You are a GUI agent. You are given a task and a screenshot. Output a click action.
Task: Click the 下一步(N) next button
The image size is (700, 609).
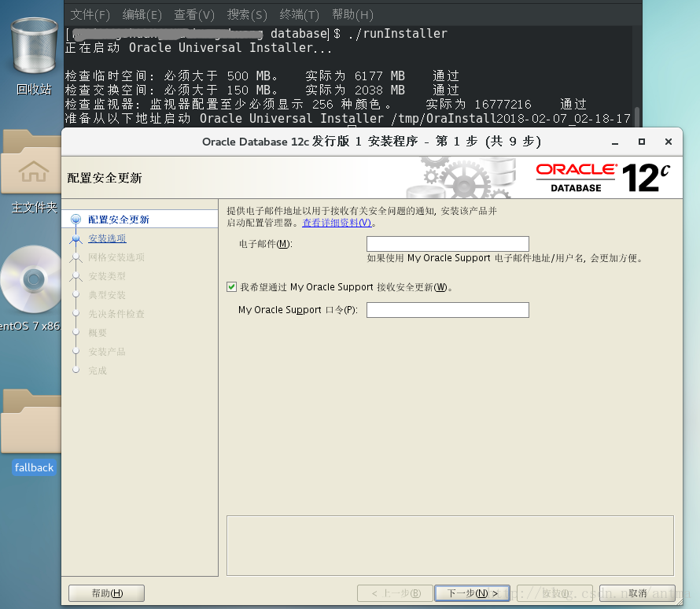pos(473,593)
